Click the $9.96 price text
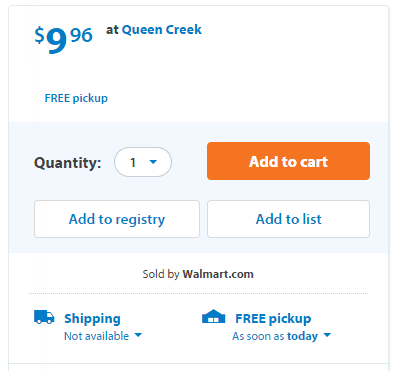Image resolution: width=399 pixels, height=371 pixels. pyautogui.click(x=63, y=40)
